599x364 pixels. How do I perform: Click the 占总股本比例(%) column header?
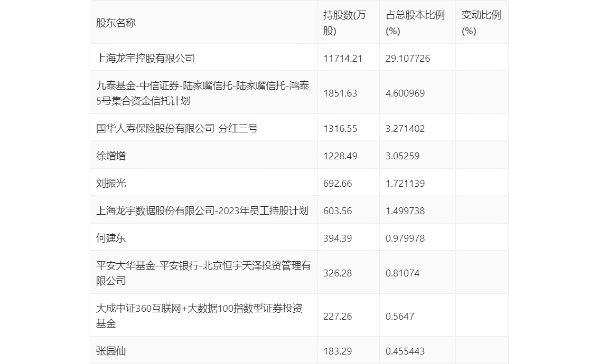pos(415,23)
